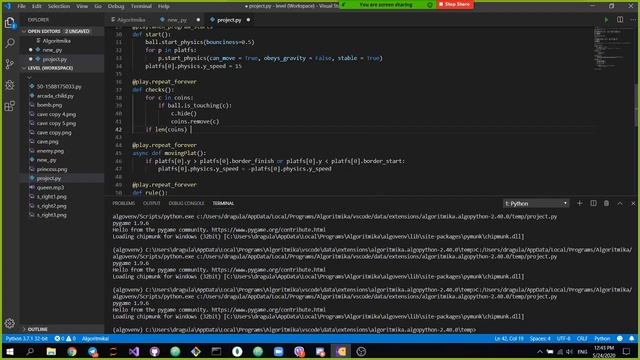Open the Search view in activity bar
640x360 pixels.
(10, 43)
